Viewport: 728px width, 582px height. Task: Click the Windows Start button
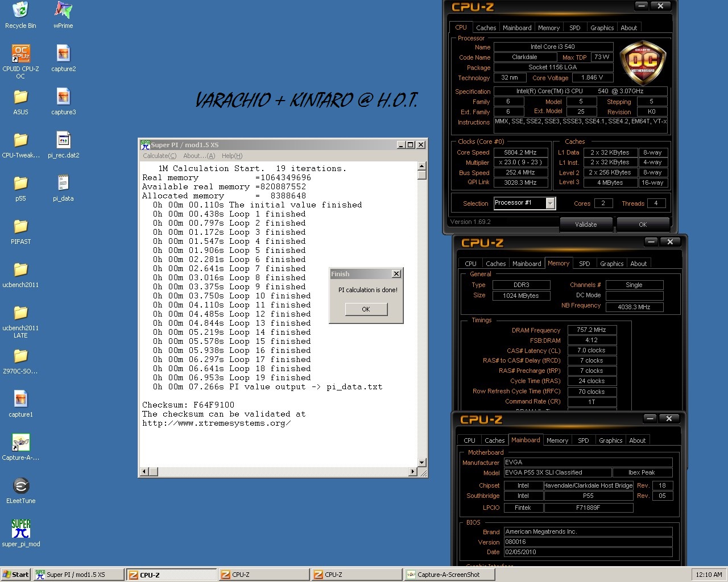tap(16, 575)
